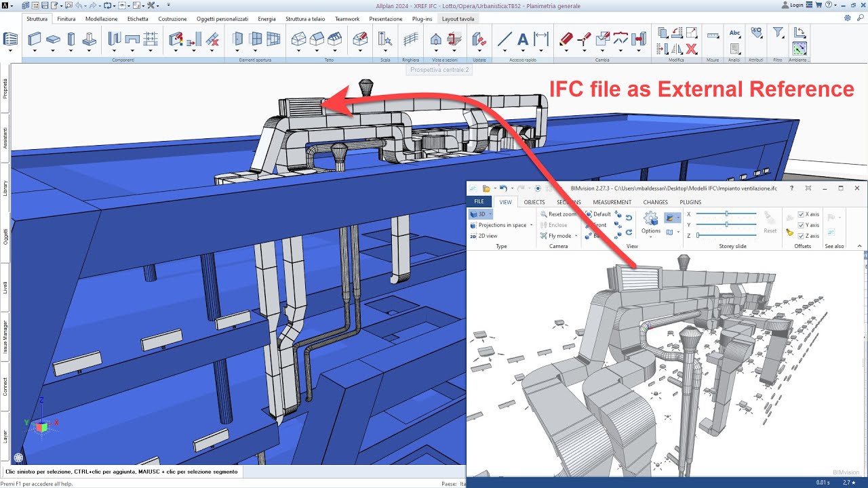The width and height of the screenshot is (868, 488).
Task: Select the dimension line tool
Action: (x=540, y=39)
